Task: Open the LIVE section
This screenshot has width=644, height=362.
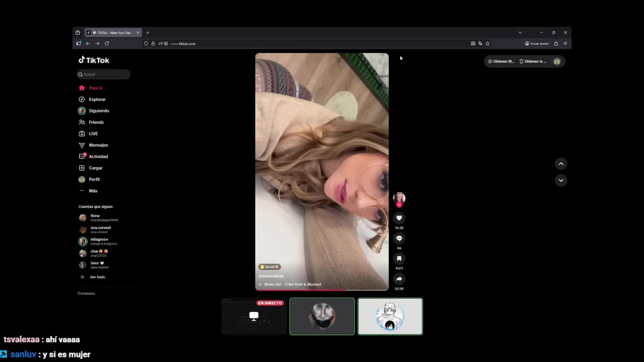Action: (x=93, y=134)
